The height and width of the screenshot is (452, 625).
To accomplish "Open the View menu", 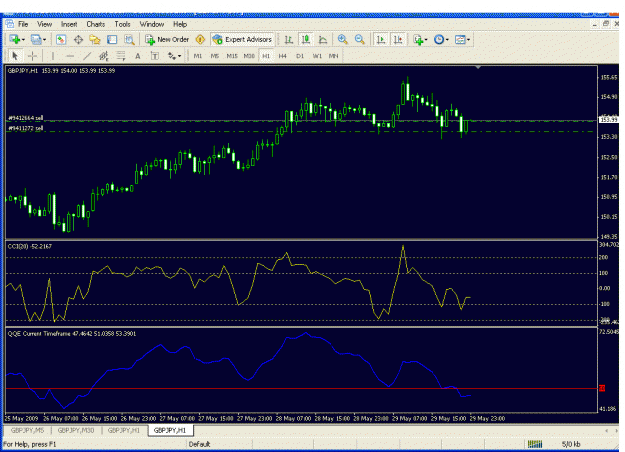I will click(x=44, y=24).
